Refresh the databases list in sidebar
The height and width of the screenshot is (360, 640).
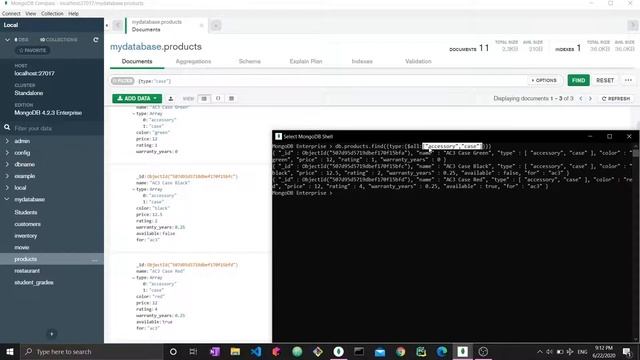pos(96,40)
